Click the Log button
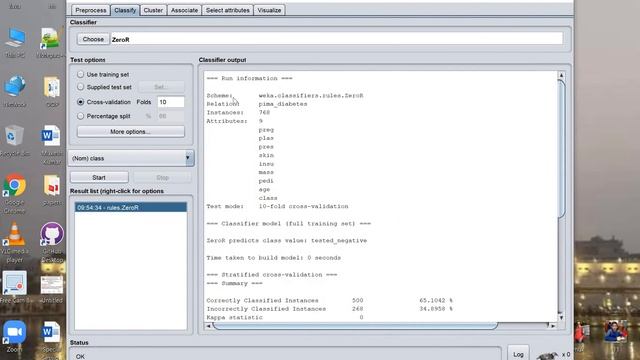This screenshot has width=640, height=360. tap(518, 354)
